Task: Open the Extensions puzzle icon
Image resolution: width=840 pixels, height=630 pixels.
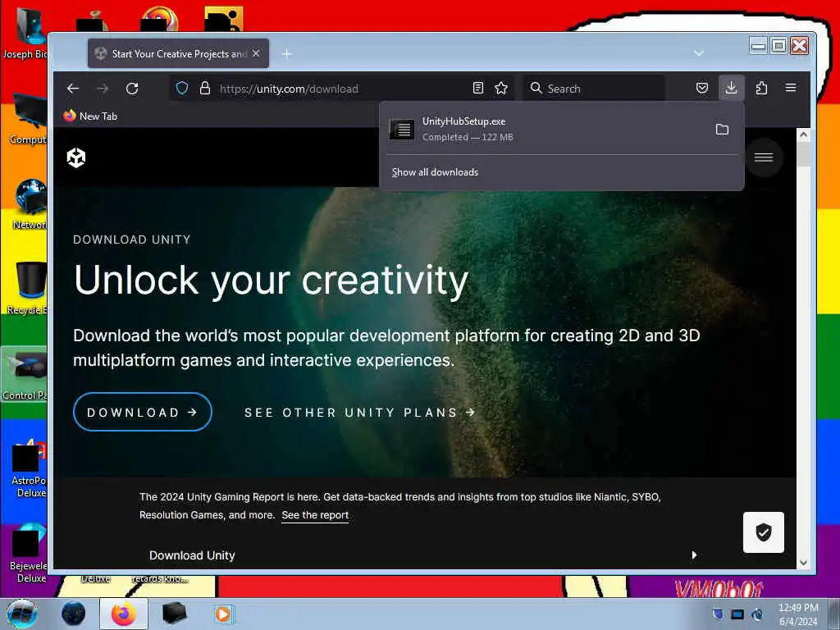Action: 761,88
